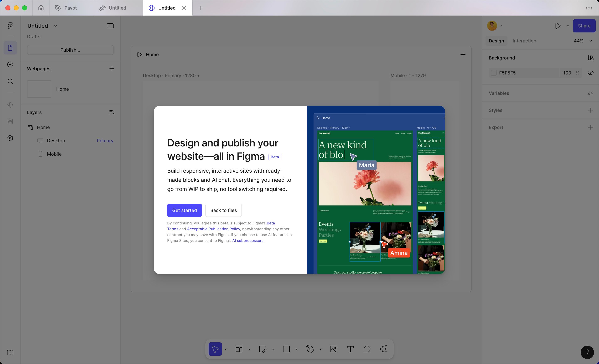Select the Home webpage thumbnail

pos(39,89)
